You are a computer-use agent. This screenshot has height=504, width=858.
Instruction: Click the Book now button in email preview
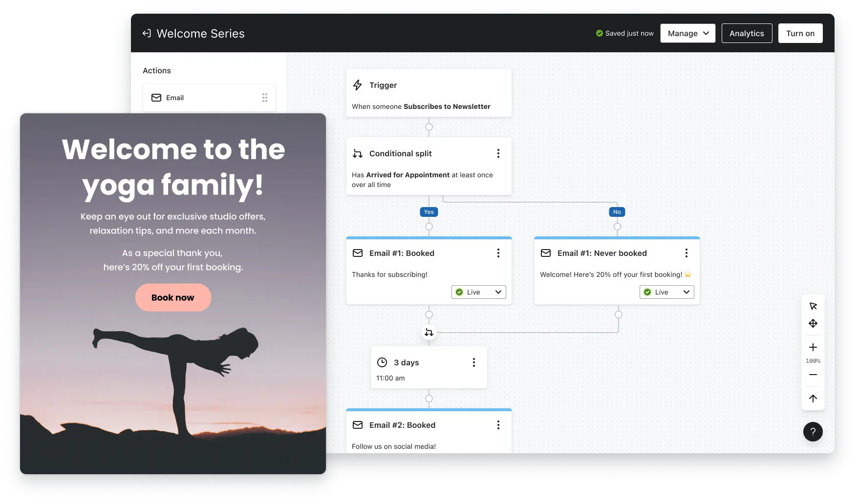[x=173, y=297]
